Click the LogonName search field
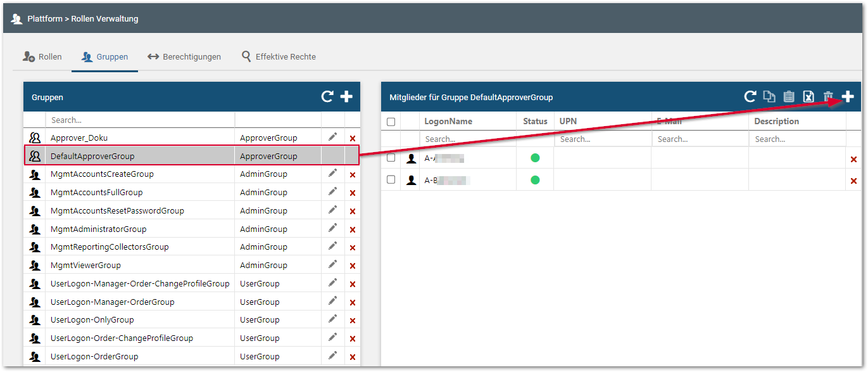The width and height of the screenshot is (868, 372). [x=468, y=139]
